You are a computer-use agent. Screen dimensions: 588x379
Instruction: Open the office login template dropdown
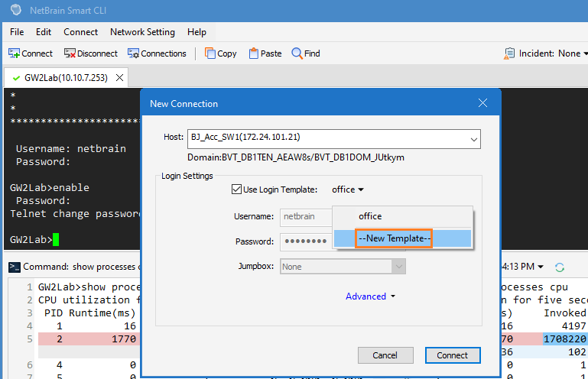(x=348, y=189)
